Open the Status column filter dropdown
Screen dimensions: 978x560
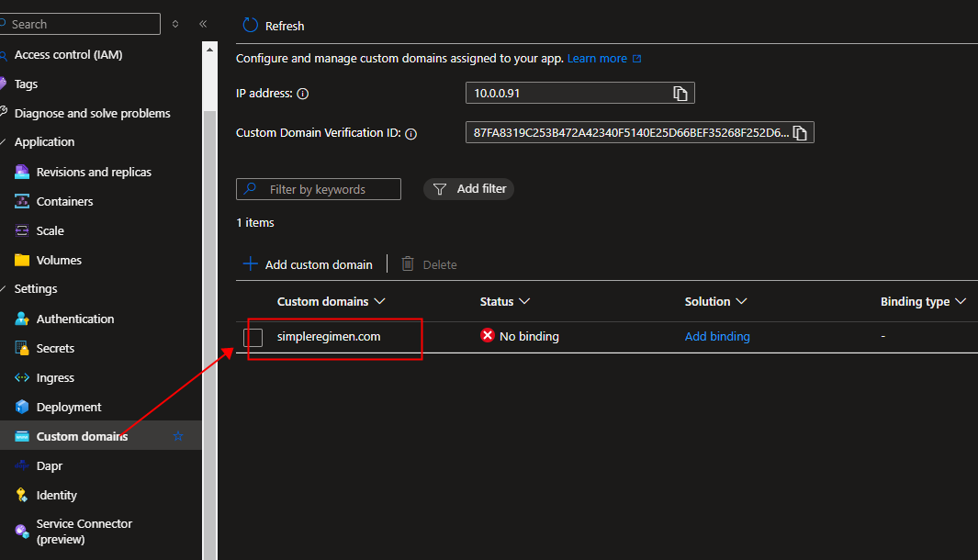pyautogui.click(x=525, y=301)
